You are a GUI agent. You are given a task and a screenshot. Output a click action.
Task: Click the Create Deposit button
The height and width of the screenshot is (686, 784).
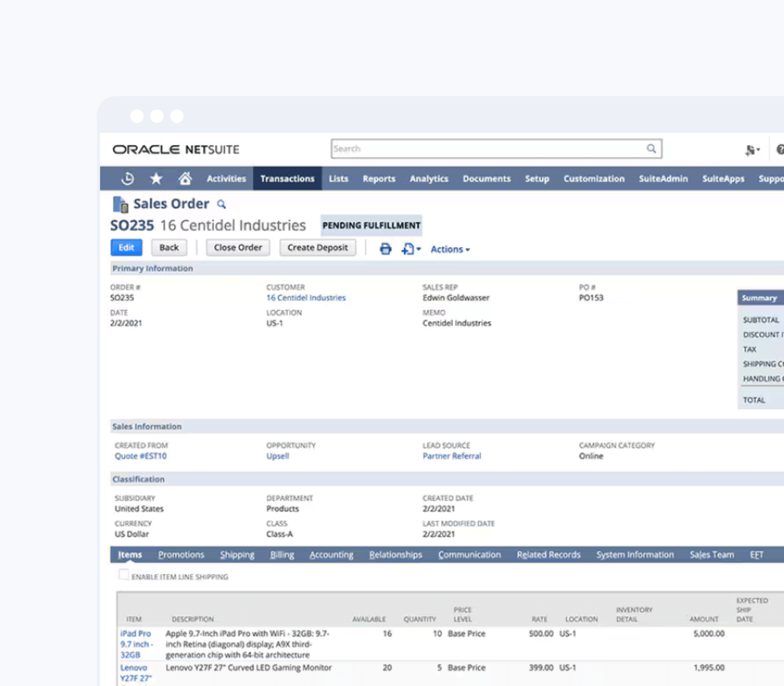pos(318,247)
